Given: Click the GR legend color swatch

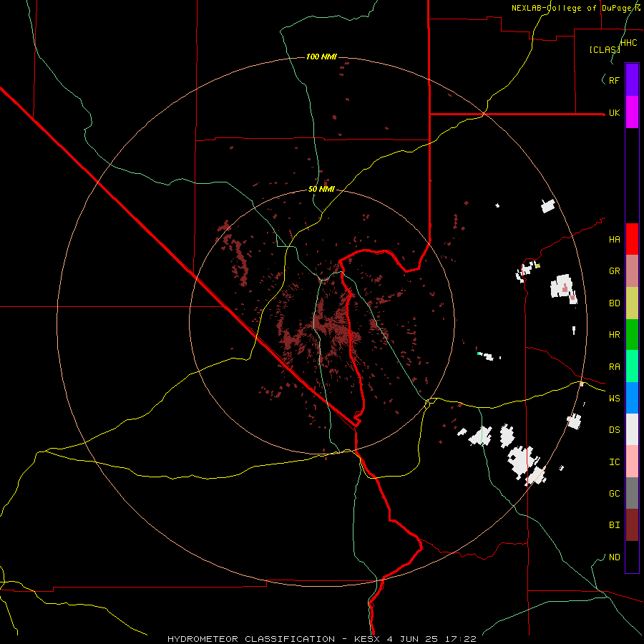Looking at the screenshot, I should pyautogui.click(x=632, y=271).
